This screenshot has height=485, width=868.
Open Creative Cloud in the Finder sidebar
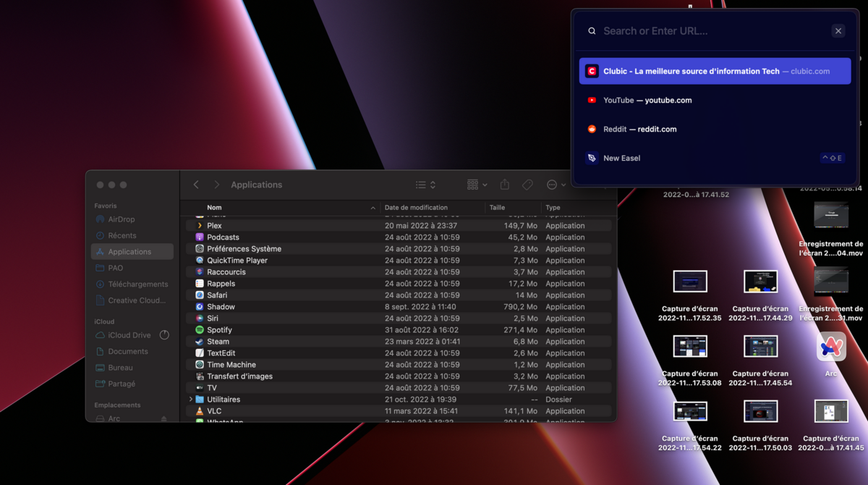(x=132, y=300)
